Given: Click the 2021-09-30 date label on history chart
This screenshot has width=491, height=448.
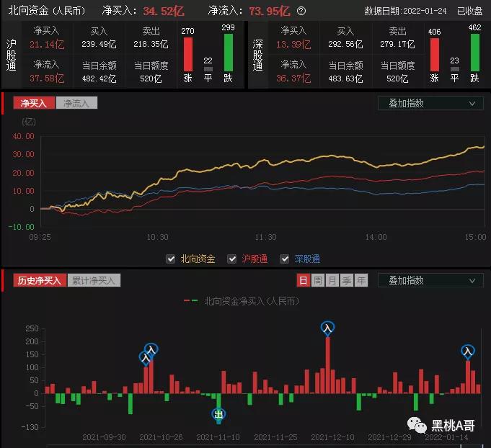Looking at the screenshot, I should point(104,437).
